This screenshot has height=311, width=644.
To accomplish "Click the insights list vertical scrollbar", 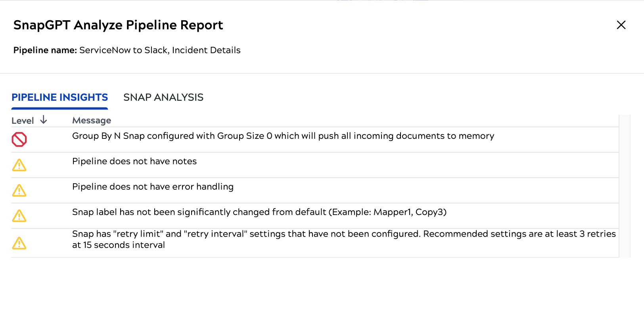I will coord(625,186).
